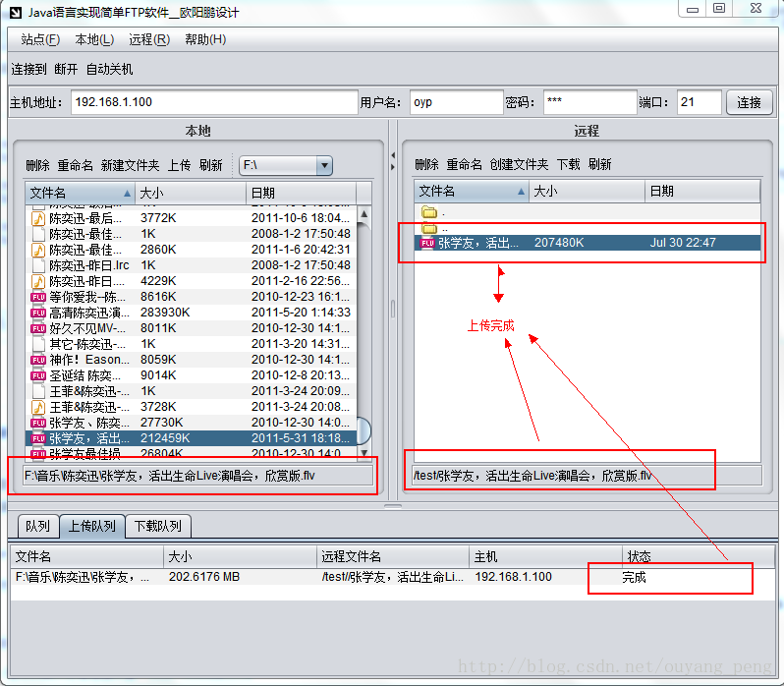Click the Java app icon in title bar
The height and width of the screenshot is (686, 784).
pyautogui.click(x=16, y=12)
